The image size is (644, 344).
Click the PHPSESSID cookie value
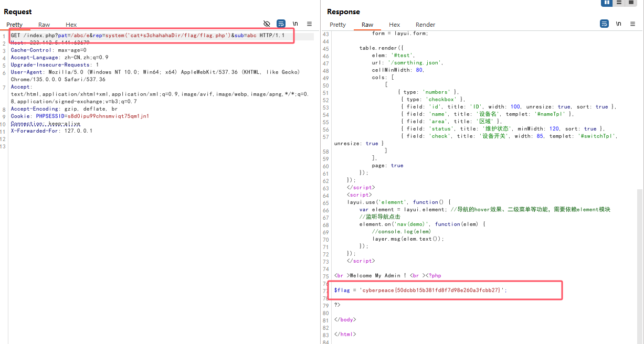108,116
